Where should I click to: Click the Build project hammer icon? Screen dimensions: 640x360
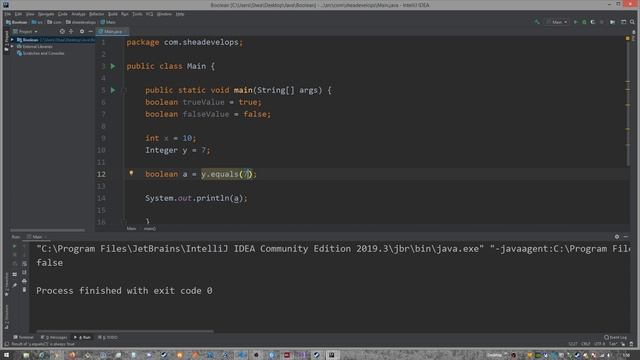[537, 22]
